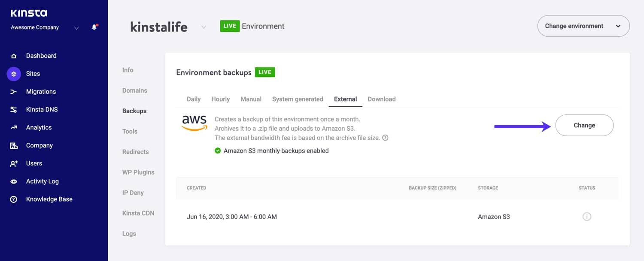Click the Dashboard home icon
Screen dimensions: 644x261
coord(14,56)
